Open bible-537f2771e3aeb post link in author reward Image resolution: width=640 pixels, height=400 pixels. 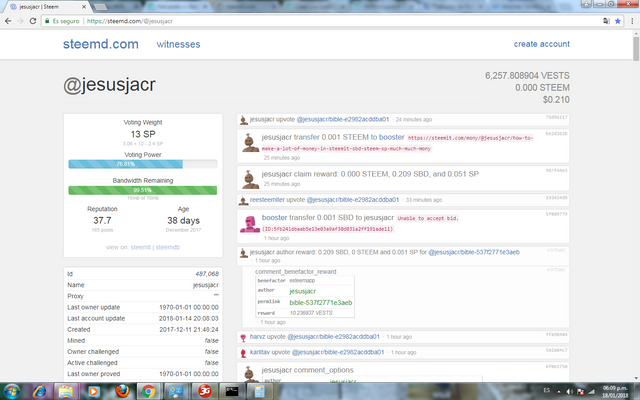pos(473,252)
